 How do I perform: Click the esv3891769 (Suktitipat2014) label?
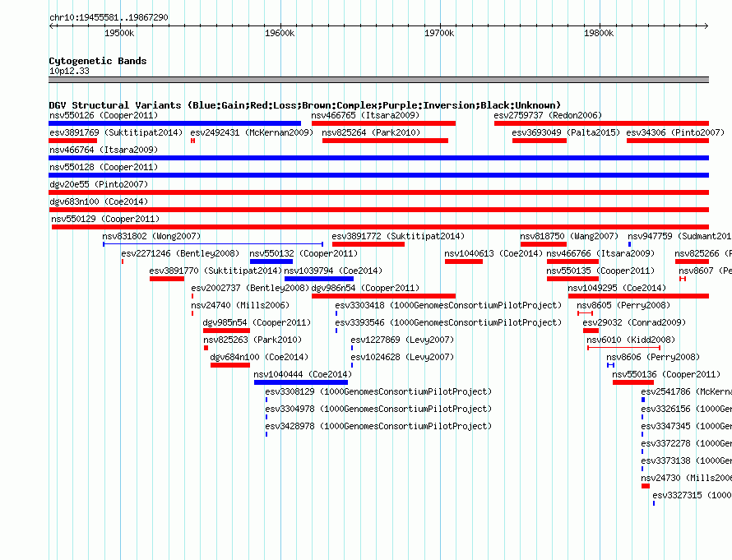(x=116, y=132)
